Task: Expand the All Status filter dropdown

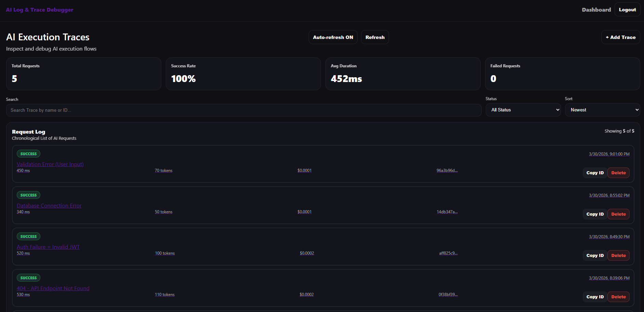Action: click(x=523, y=110)
